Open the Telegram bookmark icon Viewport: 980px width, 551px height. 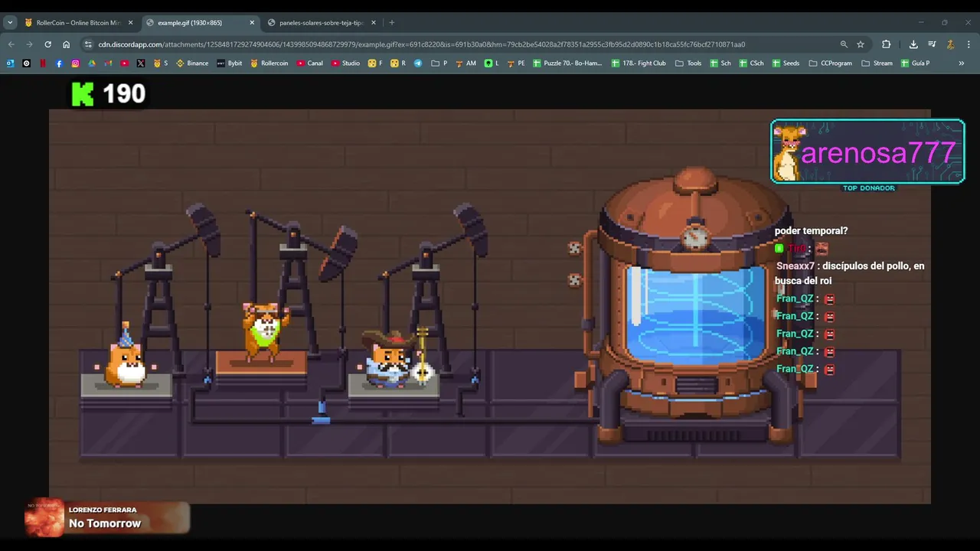(418, 63)
